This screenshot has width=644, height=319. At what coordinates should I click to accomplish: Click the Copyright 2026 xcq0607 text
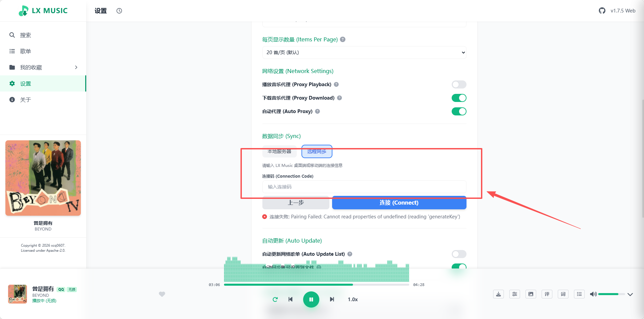point(43,245)
